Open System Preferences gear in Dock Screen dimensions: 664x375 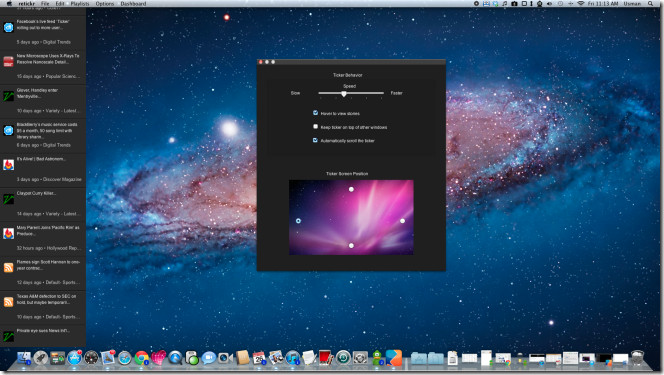click(x=360, y=358)
